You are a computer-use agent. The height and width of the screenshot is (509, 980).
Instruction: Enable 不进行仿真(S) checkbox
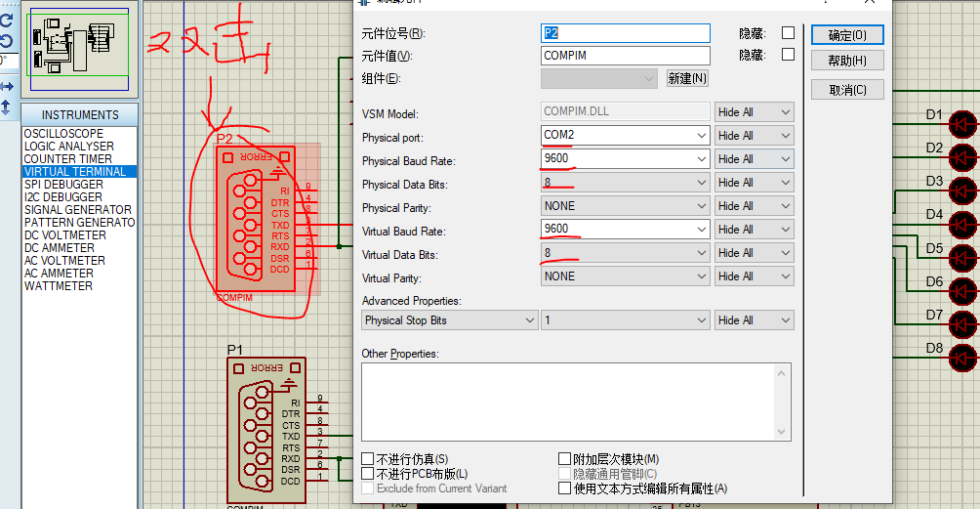[367, 459]
